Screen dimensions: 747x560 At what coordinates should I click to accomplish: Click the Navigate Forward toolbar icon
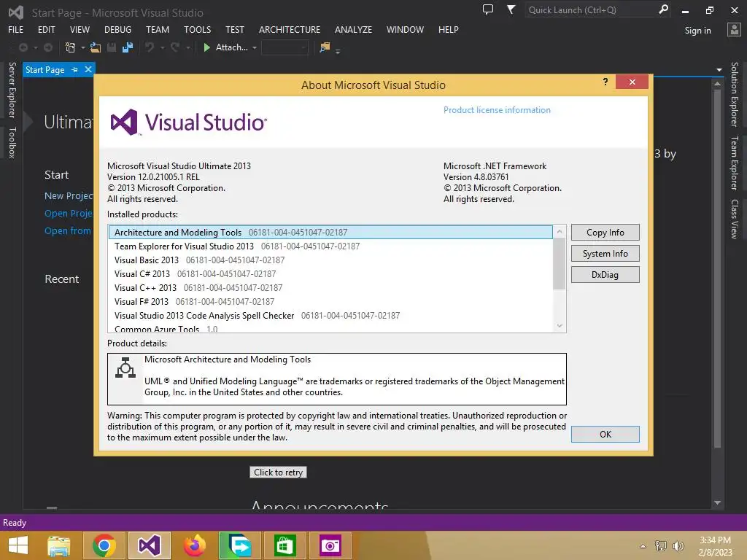point(48,47)
